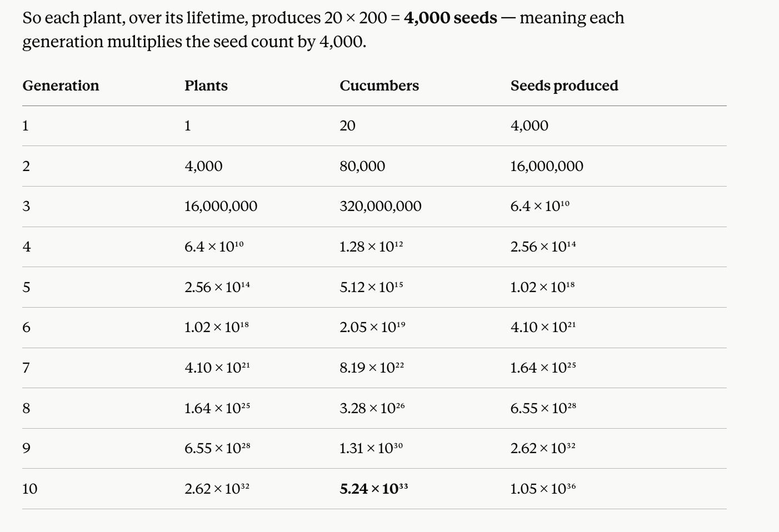Click the 80,000 cucumbers cell
This screenshot has height=532, width=779.
point(362,166)
